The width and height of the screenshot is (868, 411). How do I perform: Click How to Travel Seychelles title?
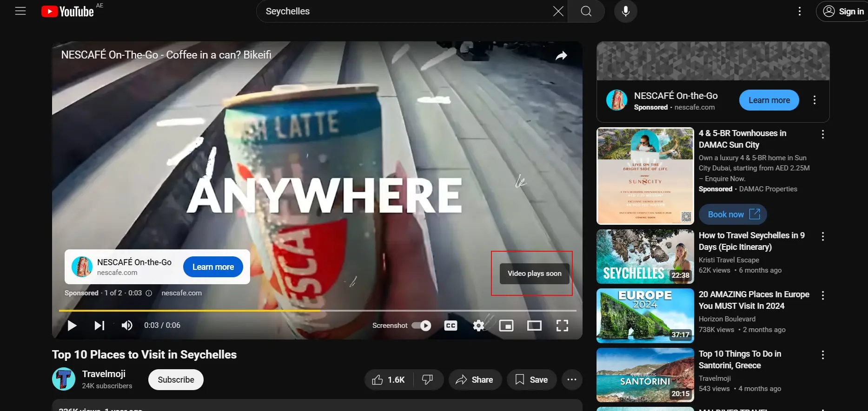(751, 241)
